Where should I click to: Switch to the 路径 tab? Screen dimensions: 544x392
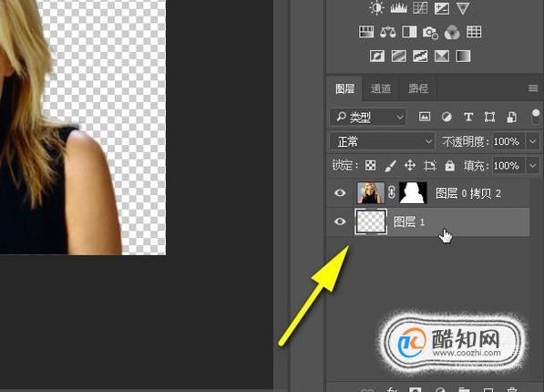(x=418, y=88)
